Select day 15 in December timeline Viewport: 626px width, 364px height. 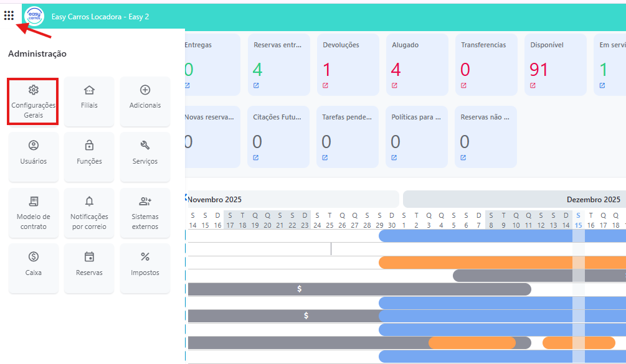point(578,225)
